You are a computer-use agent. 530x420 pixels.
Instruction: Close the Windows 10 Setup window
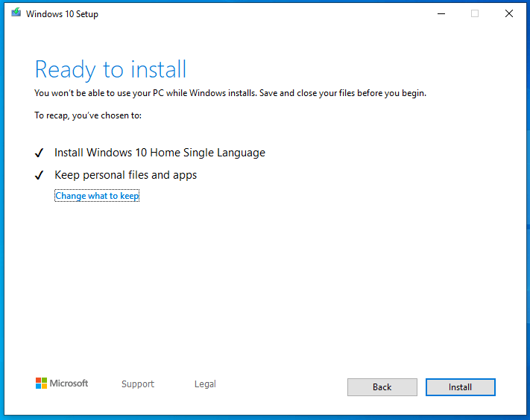pos(509,13)
